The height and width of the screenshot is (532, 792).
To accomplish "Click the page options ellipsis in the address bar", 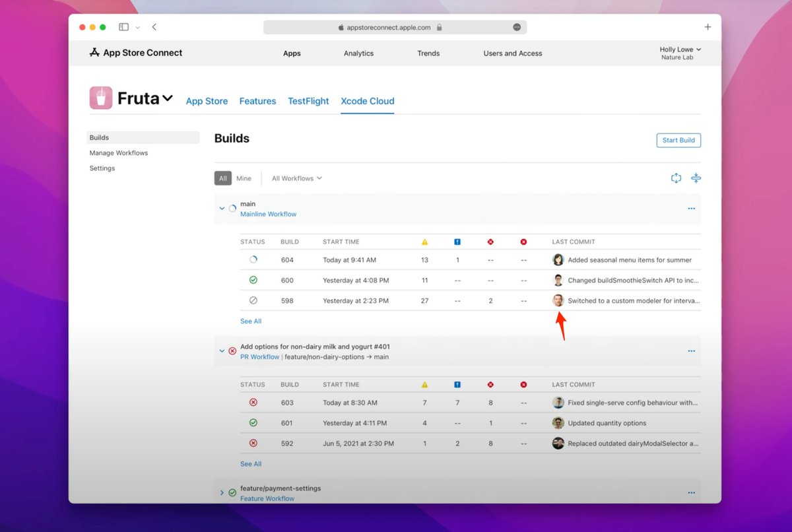I will pos(517,27).
